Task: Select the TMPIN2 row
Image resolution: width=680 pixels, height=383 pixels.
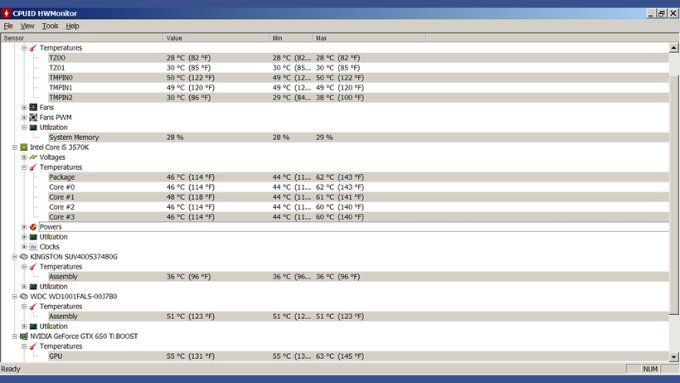Action: point(358,98)
